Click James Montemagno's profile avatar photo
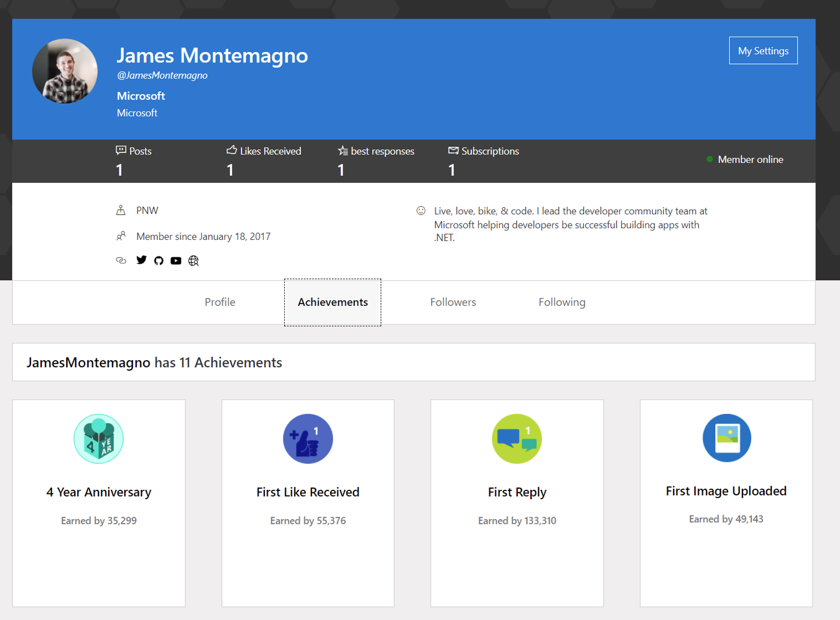 tap(65, 71)
